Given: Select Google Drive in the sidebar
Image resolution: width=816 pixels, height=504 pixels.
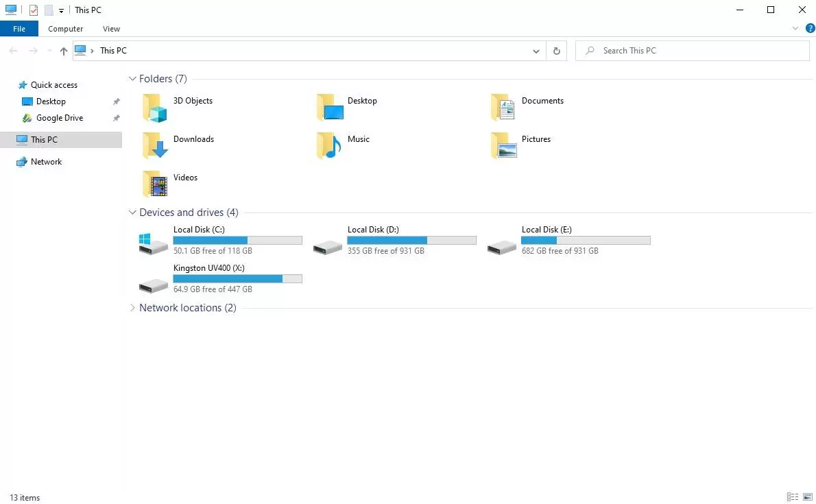Looking at the screenshot, I should pyautogui.click(x=59, y=118).
